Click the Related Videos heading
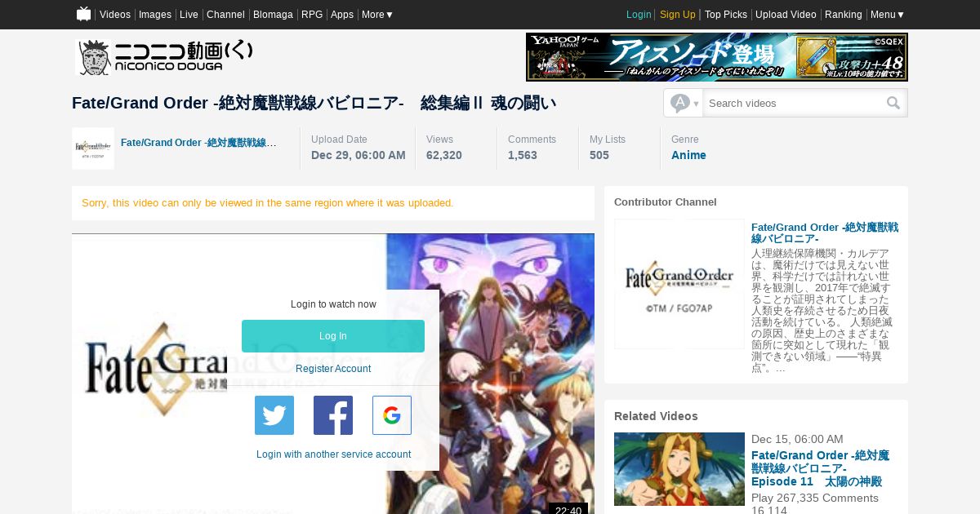The height and width of the screenshot is (514, 980). click(x=656, y=416)
